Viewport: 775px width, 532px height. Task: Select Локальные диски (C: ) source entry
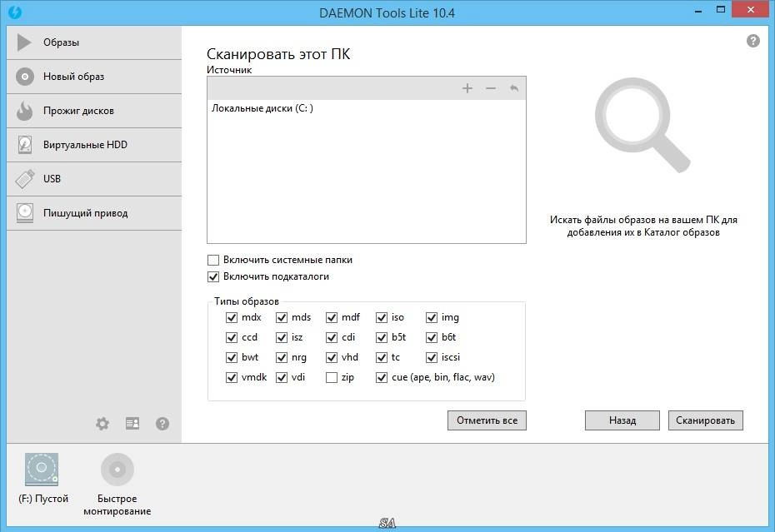[x=262, y=108]
